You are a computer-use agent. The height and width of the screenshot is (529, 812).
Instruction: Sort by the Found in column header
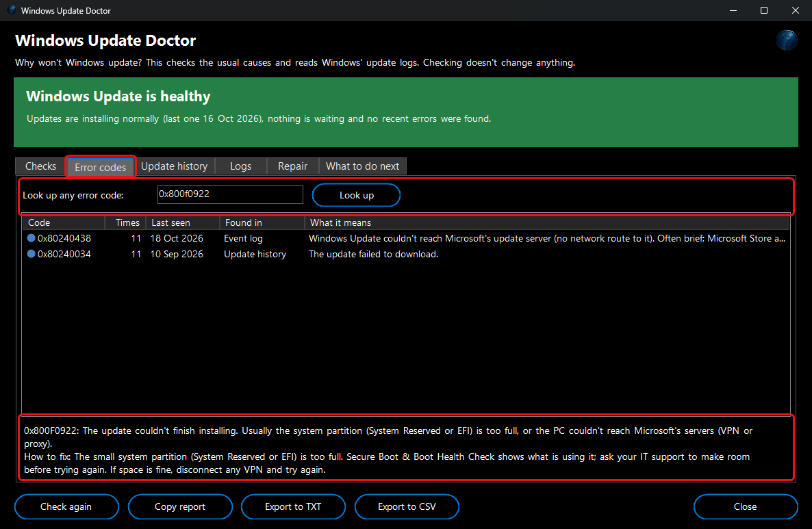coord(262,222)
